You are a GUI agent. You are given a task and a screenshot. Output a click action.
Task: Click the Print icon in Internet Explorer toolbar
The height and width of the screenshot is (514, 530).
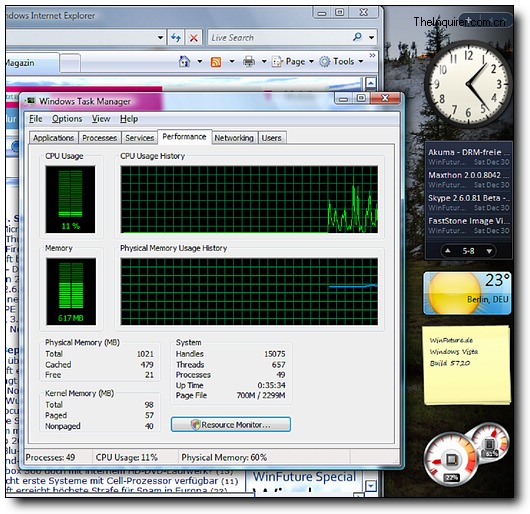[x=249, y=62]
